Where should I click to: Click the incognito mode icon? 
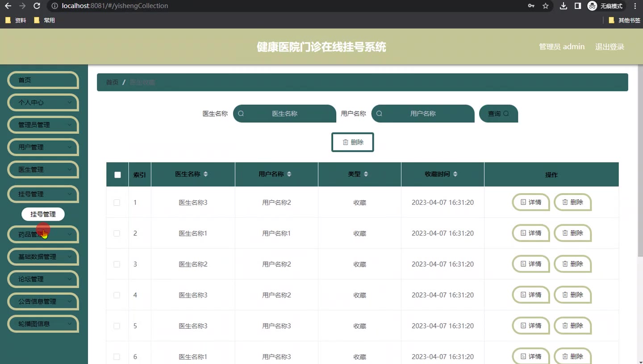point(592,6)
